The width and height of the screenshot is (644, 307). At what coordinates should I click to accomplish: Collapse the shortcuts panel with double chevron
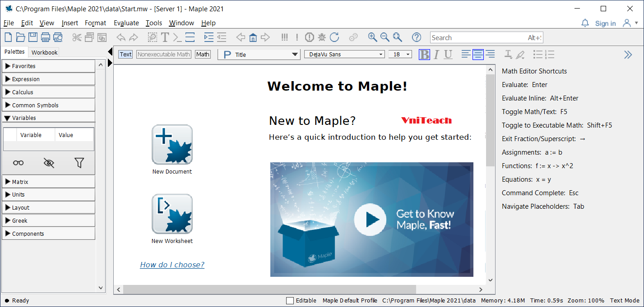point(628,55)
